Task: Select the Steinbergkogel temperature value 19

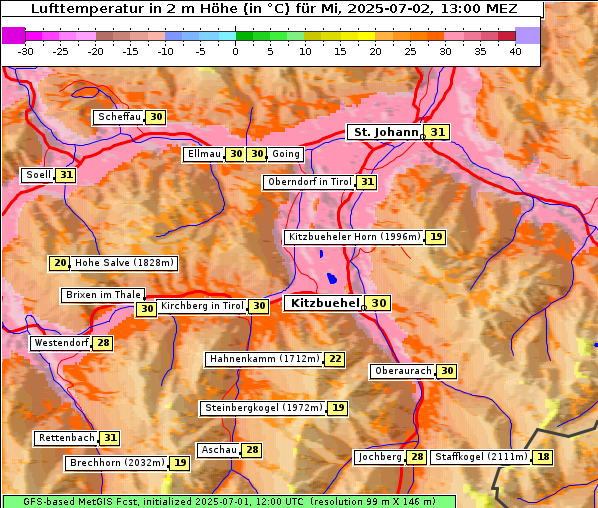Action: tap(338, 408)
